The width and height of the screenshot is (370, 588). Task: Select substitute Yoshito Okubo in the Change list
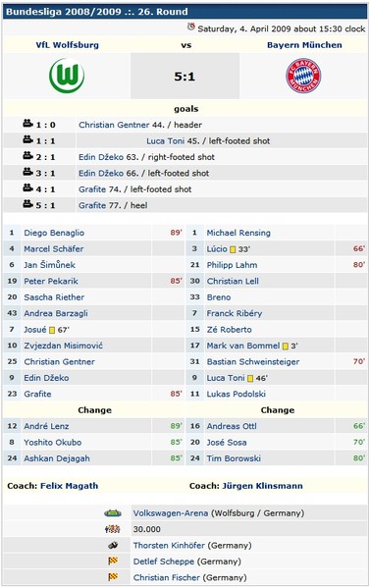click(52, 442)
